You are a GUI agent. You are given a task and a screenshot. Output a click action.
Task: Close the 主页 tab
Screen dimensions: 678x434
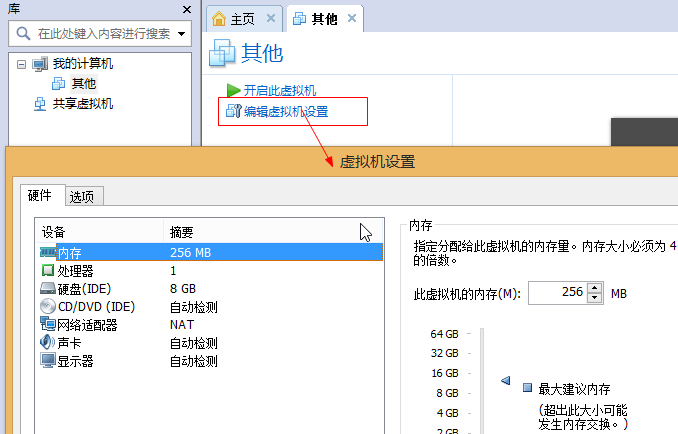coord(271,18)
